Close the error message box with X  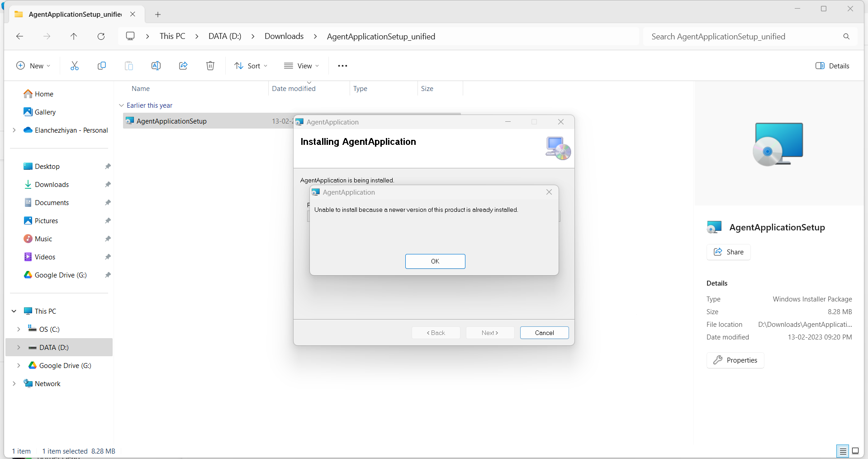tap(549, 192)
